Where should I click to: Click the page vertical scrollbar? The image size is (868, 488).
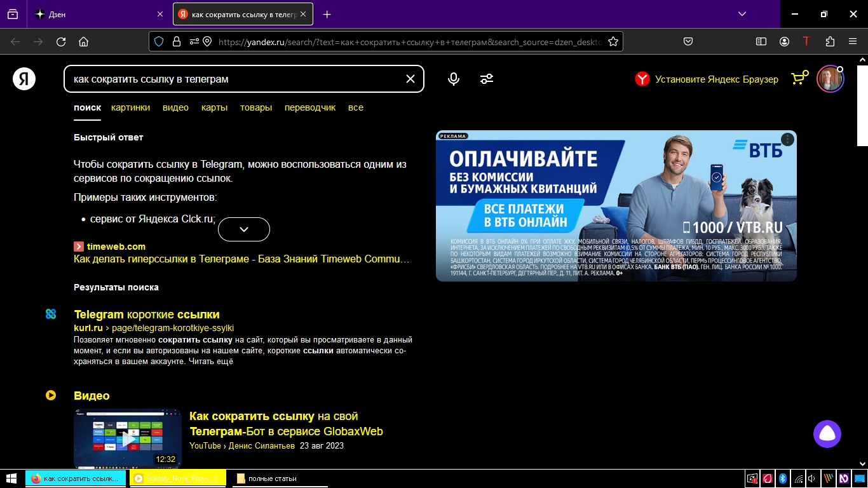pyautogui.click(x=862, y=262)
